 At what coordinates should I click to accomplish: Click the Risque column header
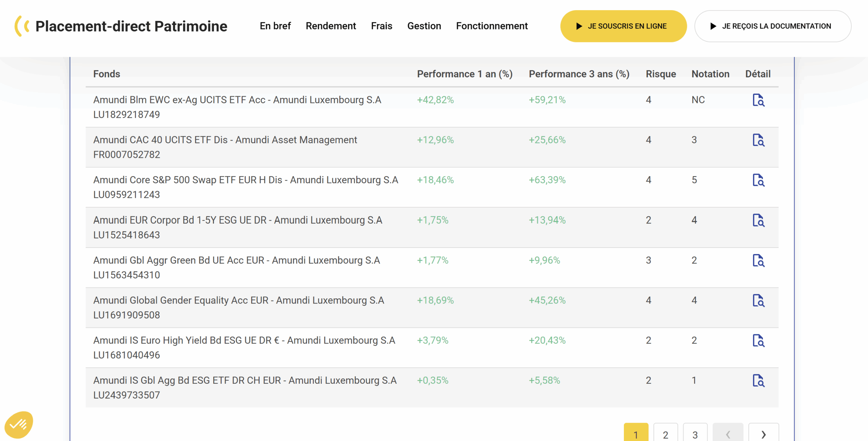tap(660, 74)
